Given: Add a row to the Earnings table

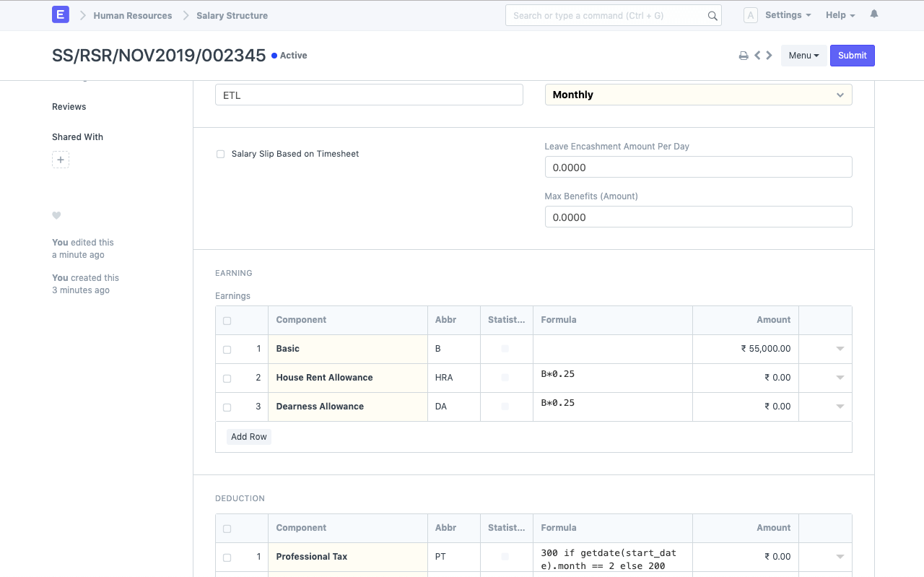Looking at the screenshot, I should [x=249, y=437].
